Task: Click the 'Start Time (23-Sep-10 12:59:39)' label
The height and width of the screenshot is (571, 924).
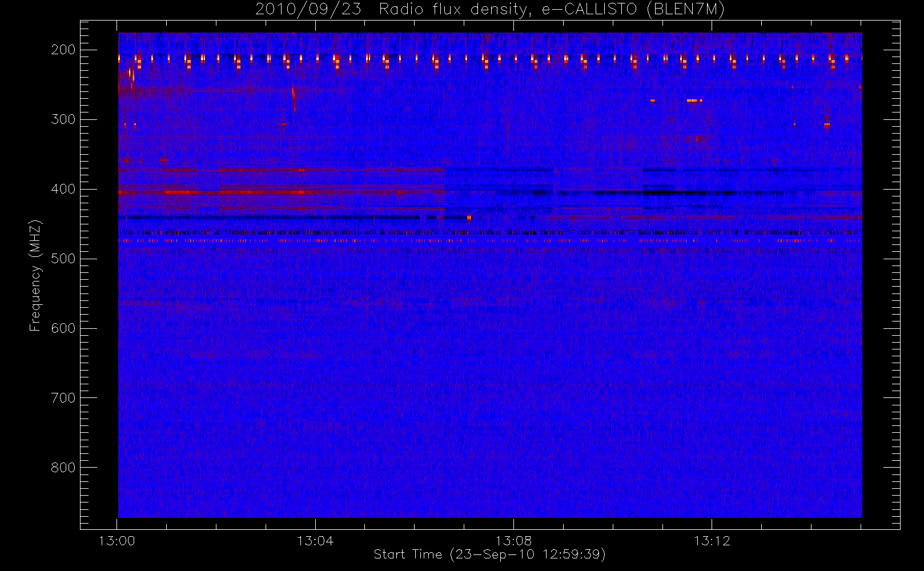Action: point(489,554)
